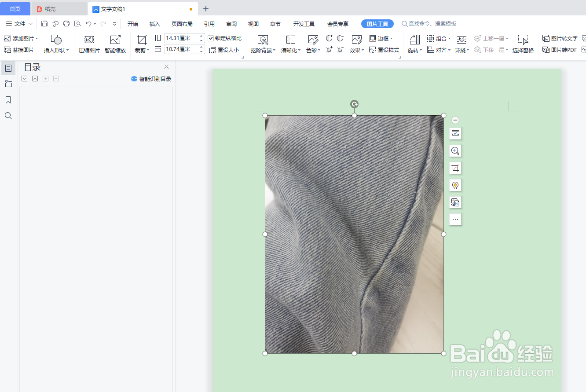Screen dimensions: 586x392
Task: Expand 添加图片 dropdown
Action: pyautogui.click(x=37, y=39)
